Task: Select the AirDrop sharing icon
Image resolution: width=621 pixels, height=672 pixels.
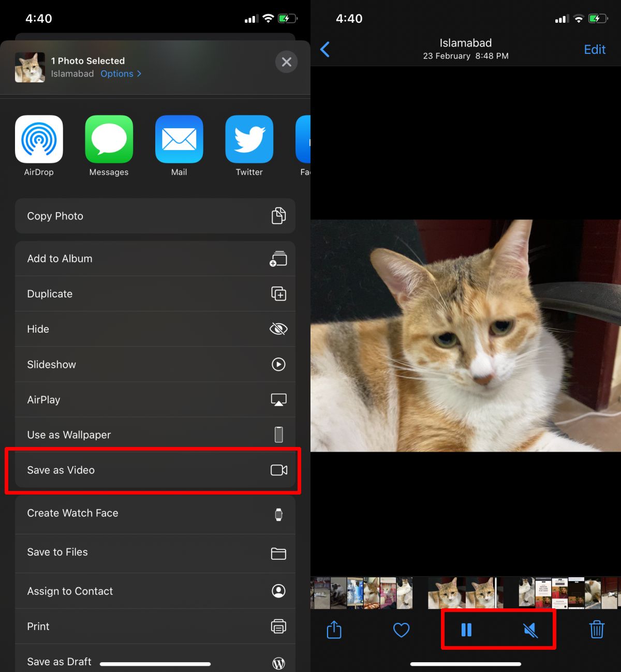Action: [39, 139]
